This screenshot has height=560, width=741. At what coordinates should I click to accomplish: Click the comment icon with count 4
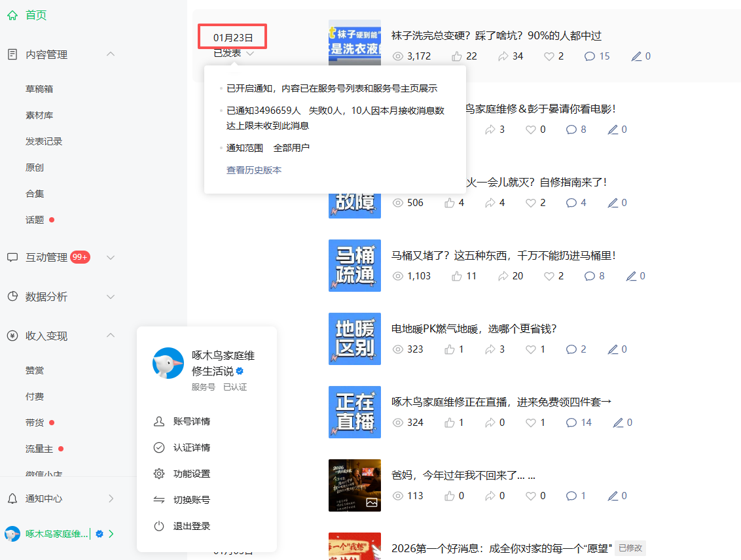point(571,203)
